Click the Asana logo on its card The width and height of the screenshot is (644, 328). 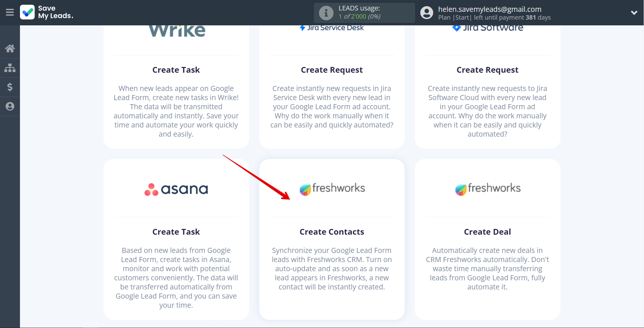(x=176, y=189)
